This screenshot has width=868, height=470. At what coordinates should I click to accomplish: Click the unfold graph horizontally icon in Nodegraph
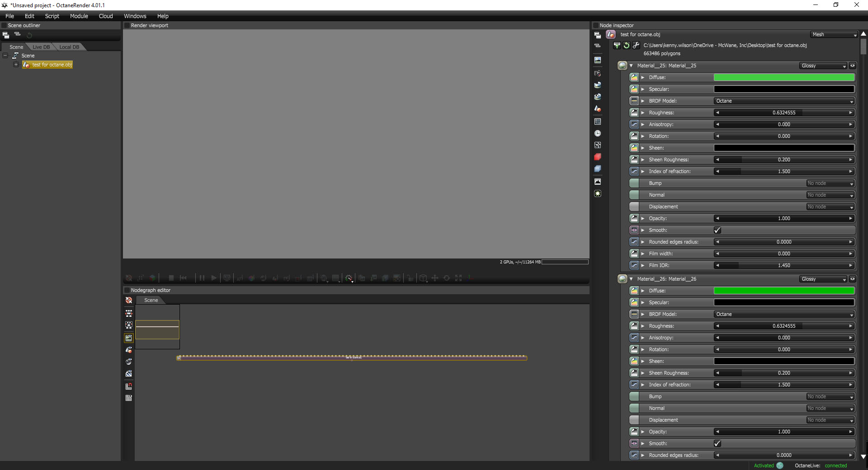(x=129, y=313)
